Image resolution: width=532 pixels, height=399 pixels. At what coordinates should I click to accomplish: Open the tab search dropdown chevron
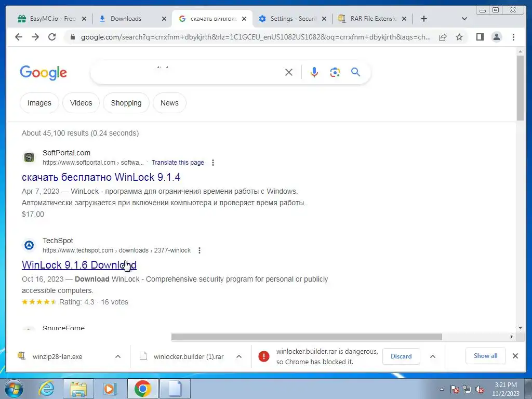point(464,19)
